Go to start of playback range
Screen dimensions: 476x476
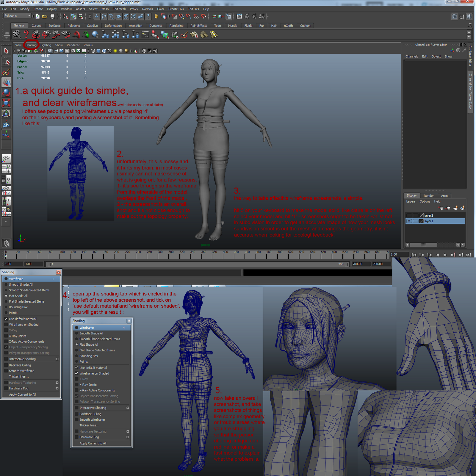point(414,255)
